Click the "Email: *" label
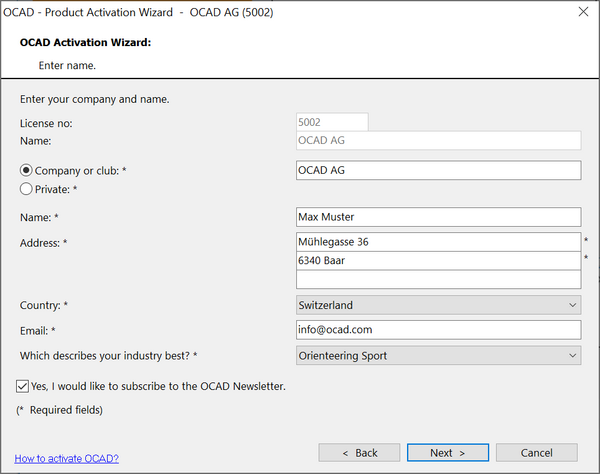Image resolution: width=600 pixels, height=474 pixels. 38,331
